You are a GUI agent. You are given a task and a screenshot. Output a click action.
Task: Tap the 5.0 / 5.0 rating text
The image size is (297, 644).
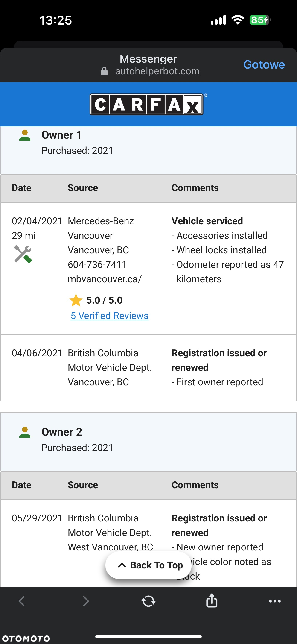pos(104,300)
